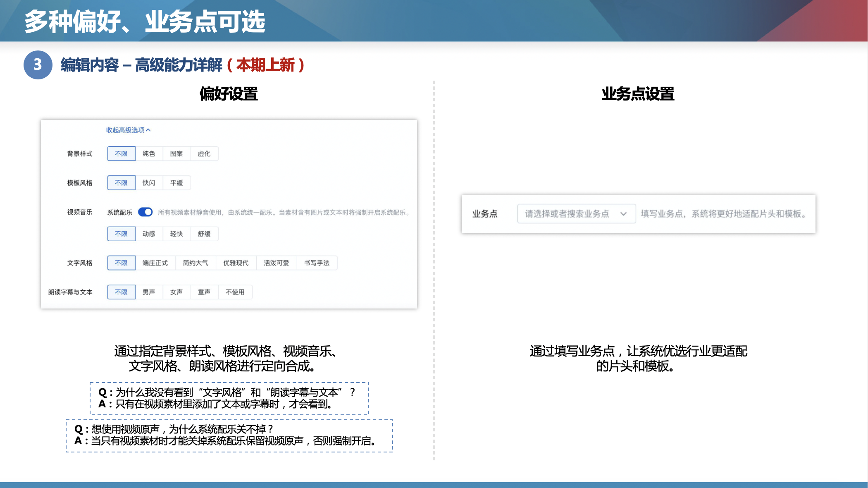Choose 活泼可爱 text style
The image size is (868, 488).
277,263
